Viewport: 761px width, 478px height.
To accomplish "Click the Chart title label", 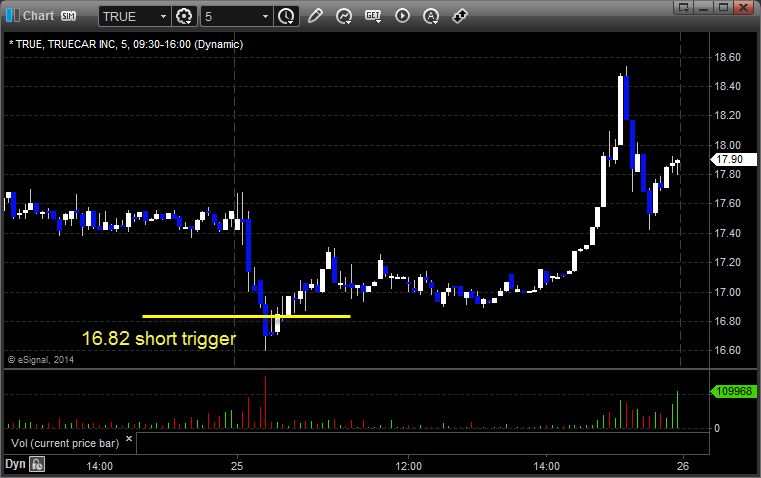I will point(38,16).
